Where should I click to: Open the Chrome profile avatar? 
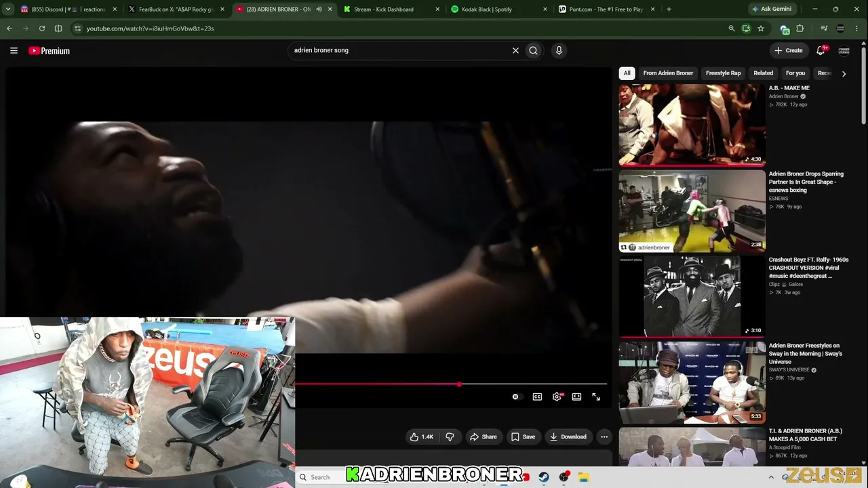pos(841,28)
